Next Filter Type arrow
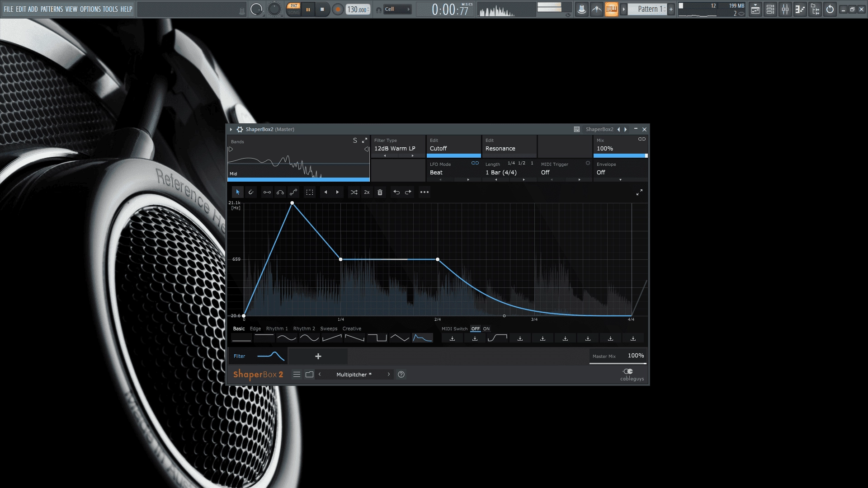868x488 pixels. coord(412,156)
